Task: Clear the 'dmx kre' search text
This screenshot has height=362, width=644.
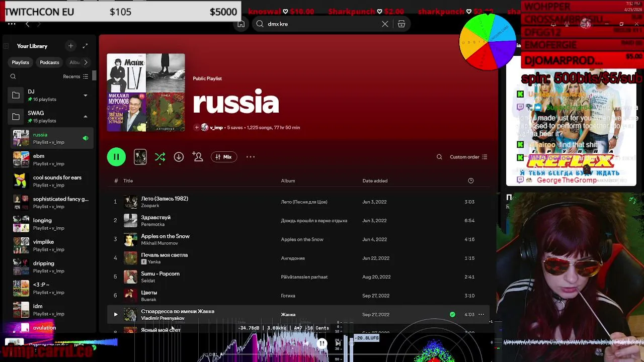Action: pyautogui.click(x=385, y=24)
